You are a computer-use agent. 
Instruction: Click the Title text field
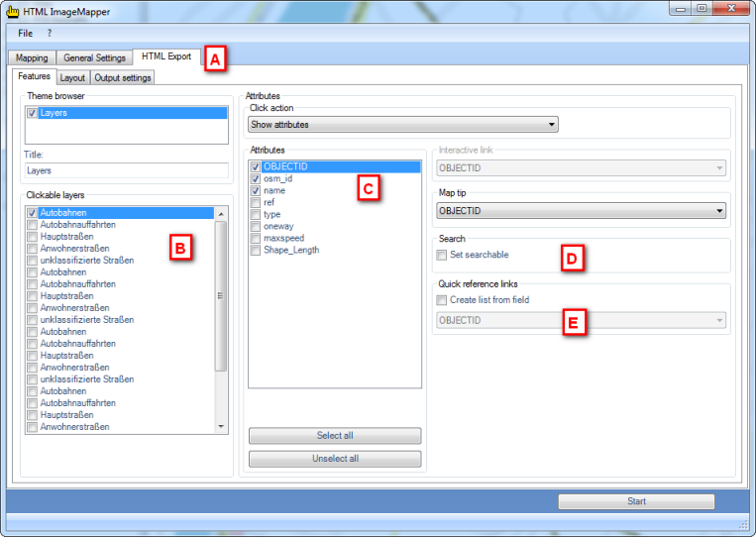pyautogui.click(x=126, y=170)
